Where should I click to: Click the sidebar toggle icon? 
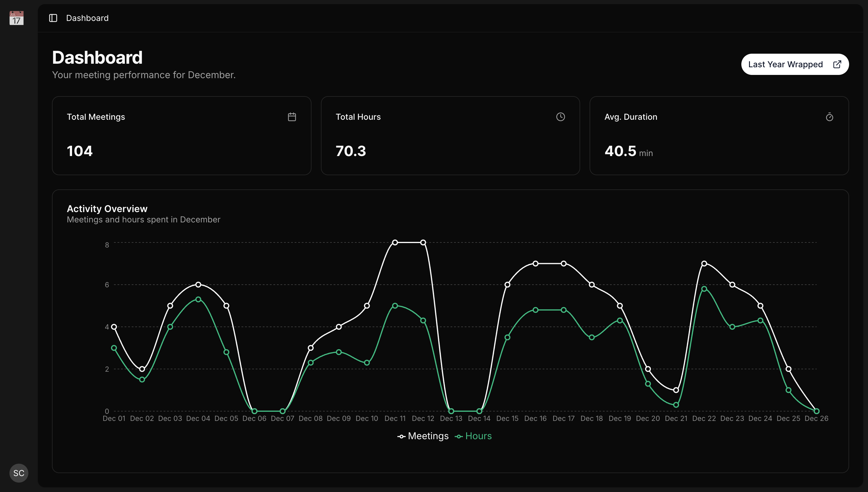point(53,18)
